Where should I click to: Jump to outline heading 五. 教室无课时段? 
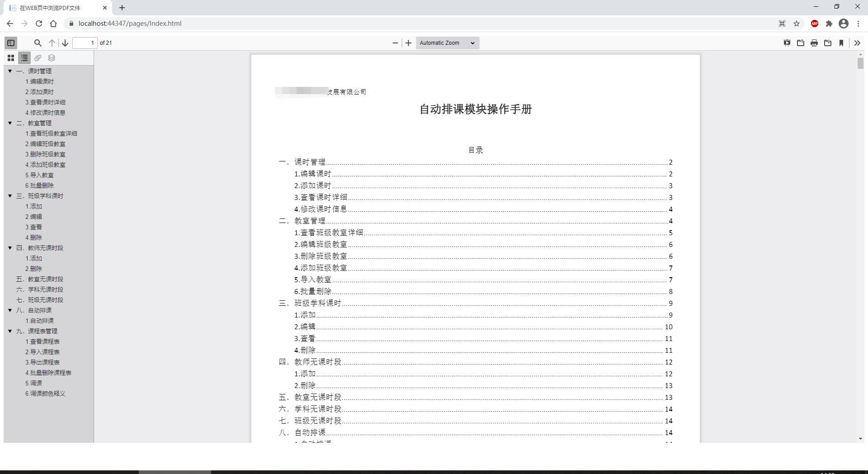tap(40, 279)
